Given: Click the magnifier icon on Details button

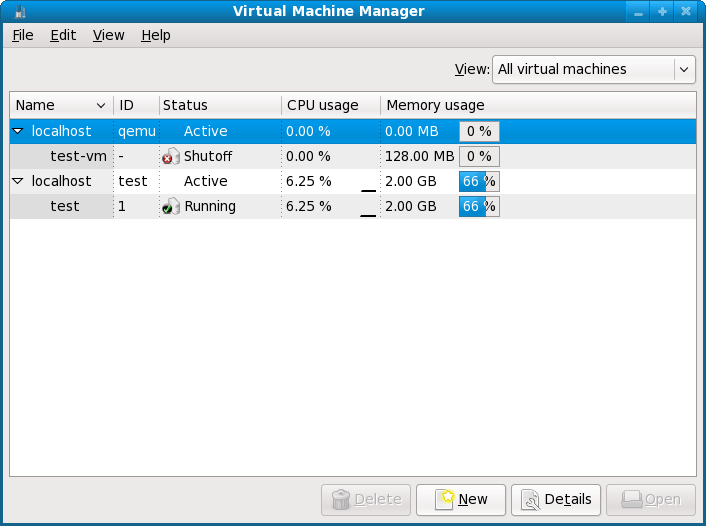Looking at the screenshot, I should point(531,499).
